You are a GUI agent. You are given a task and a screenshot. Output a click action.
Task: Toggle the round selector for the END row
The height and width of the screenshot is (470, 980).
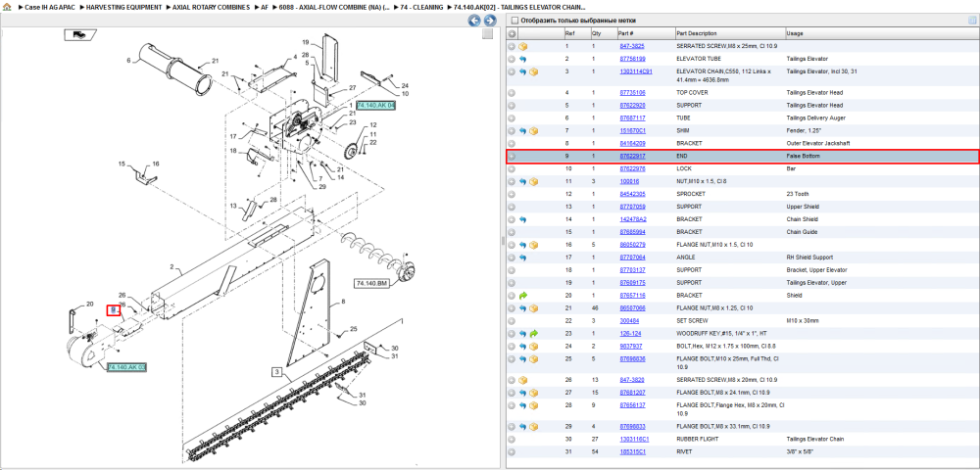tap(512, 156)
